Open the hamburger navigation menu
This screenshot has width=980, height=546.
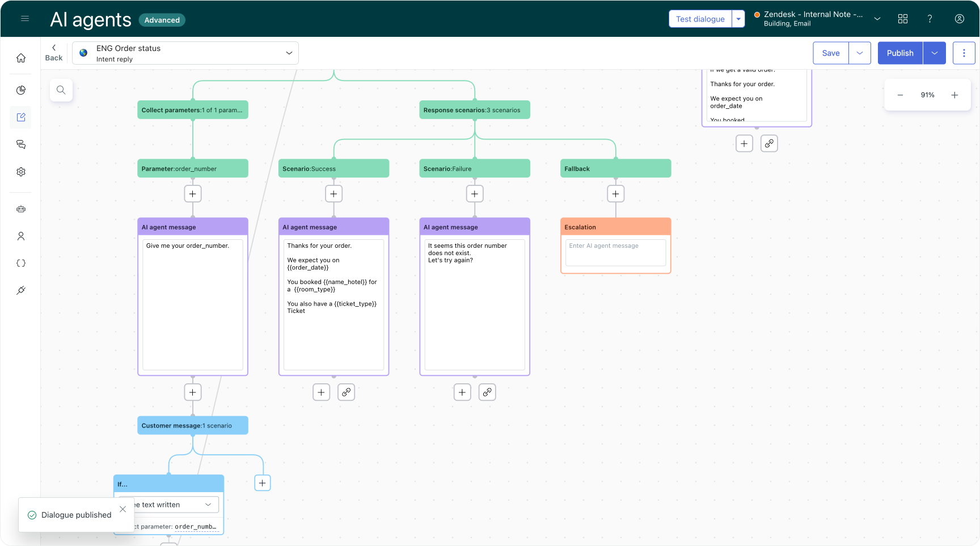(x=25, y=19)
